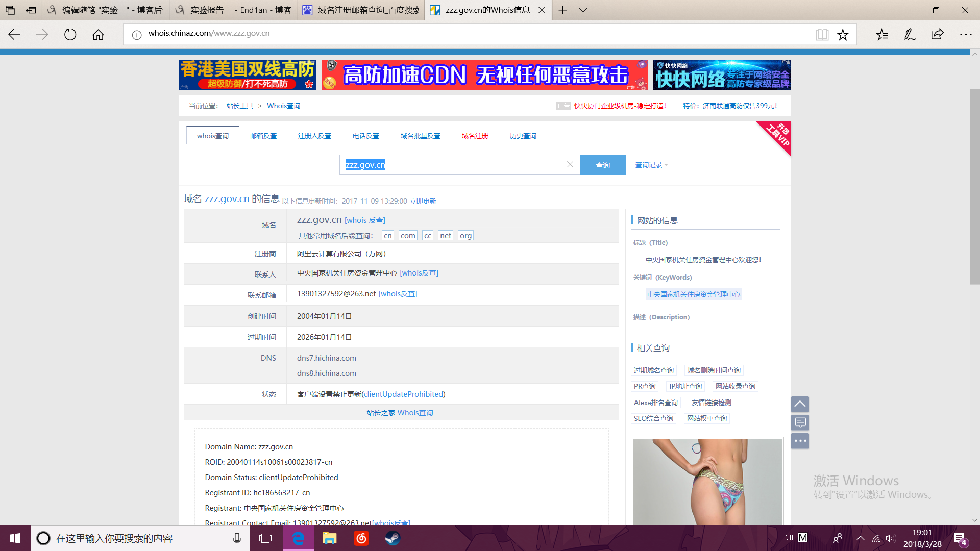980x551 pixels.
Task: Click the home page icon
Action: pos(98,34)
